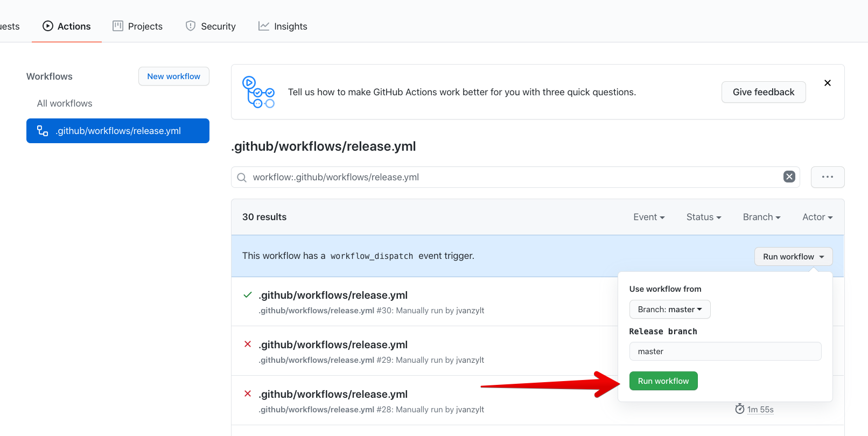Click the Release branch input field
868x436 pixels.
coord(725,351)
